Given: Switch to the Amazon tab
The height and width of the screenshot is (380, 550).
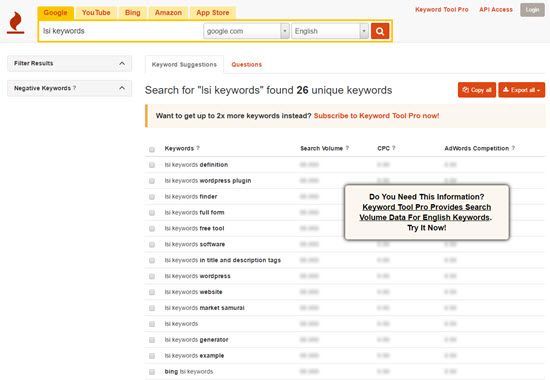Looking at the screenshot, I should pyautogui.click(x=168, y=13).
